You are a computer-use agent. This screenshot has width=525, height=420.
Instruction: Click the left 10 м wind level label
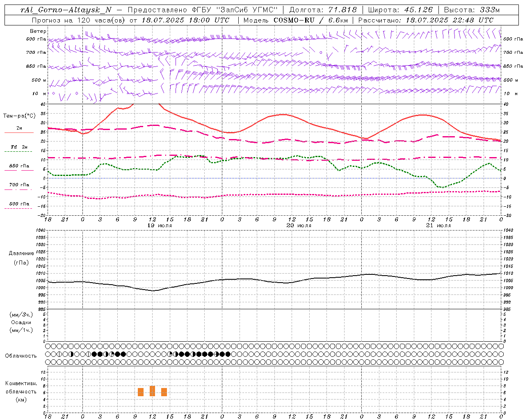click(x=40, y=94)
